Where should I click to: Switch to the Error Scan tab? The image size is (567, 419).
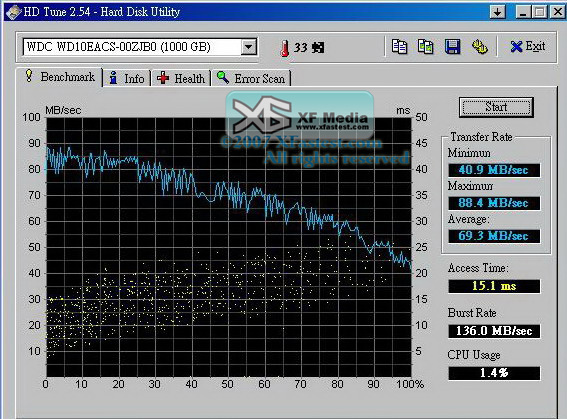[x=251, y=78]
